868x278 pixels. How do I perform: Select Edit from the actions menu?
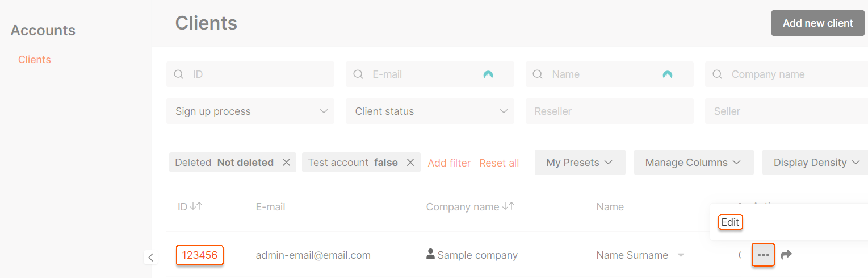730,222
